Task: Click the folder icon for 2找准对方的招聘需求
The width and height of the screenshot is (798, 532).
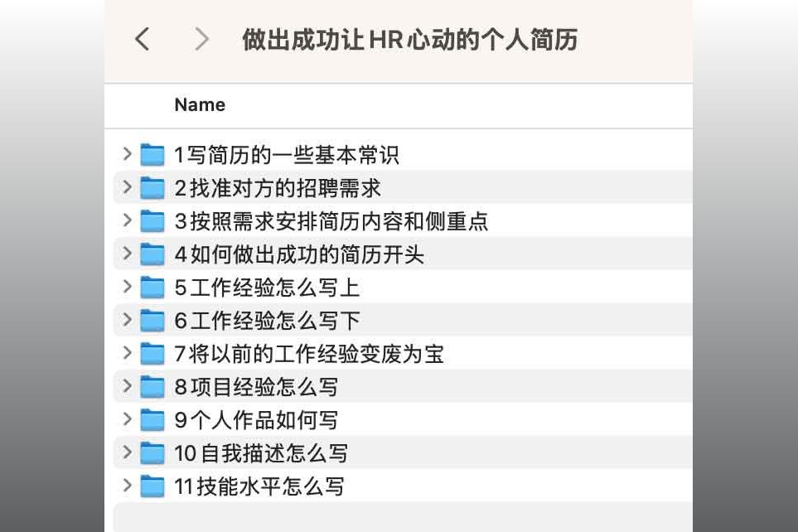Action: pyautogui.click(x=152, y=187)
